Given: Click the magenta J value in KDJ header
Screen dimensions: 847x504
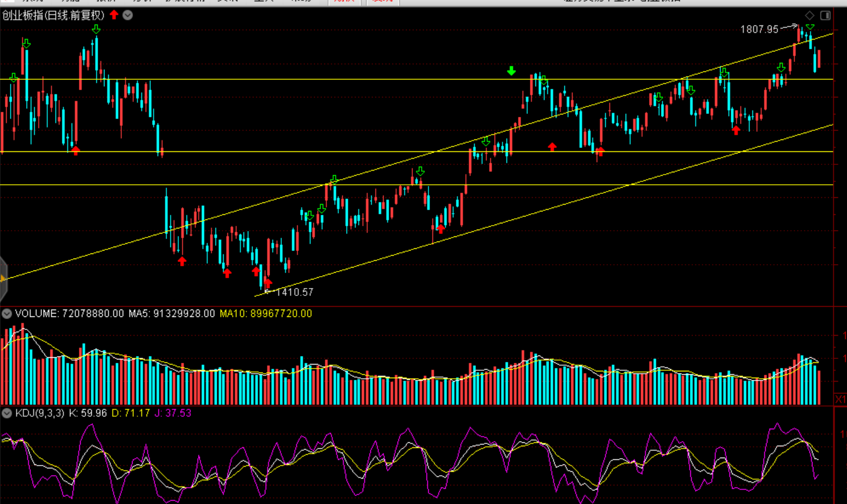Looking at the screenshot, I should pyautogui.click(x=172, y=413).
